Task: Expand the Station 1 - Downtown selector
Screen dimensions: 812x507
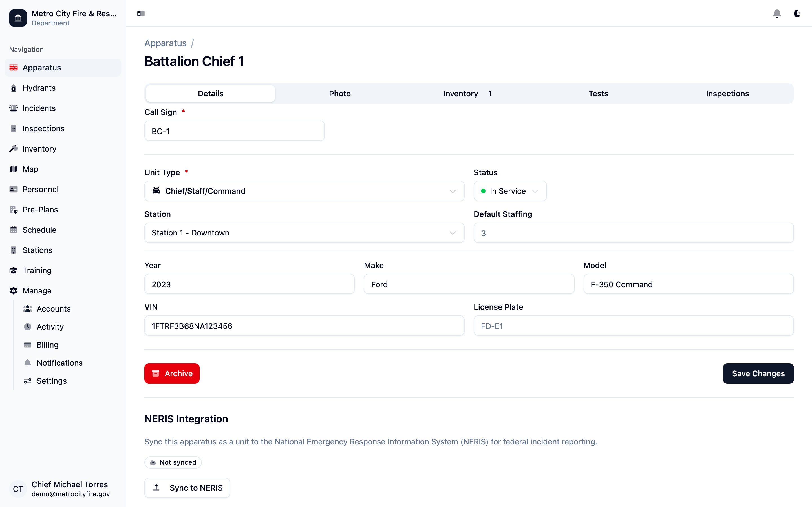Action: [x=304, y=233]
